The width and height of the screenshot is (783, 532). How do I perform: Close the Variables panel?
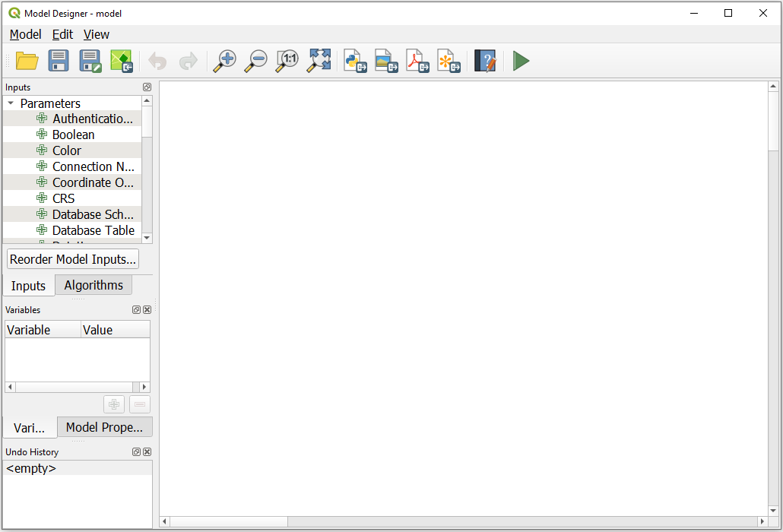(x=147, y=309)
